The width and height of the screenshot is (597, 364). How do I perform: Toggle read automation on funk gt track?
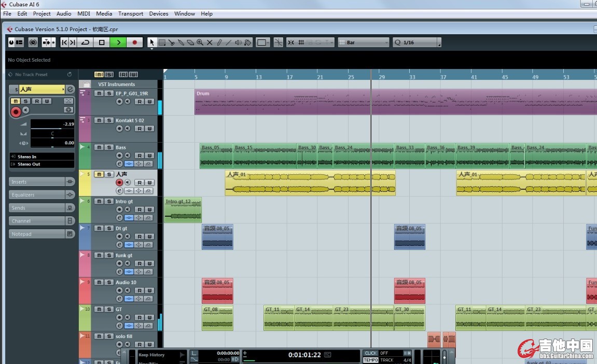click(140, 263)
